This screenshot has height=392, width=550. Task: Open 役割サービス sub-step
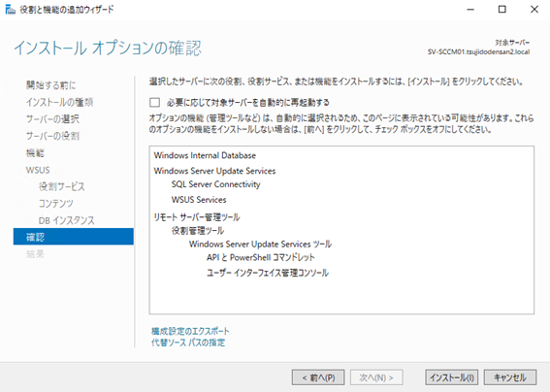[x=62, y=186]
